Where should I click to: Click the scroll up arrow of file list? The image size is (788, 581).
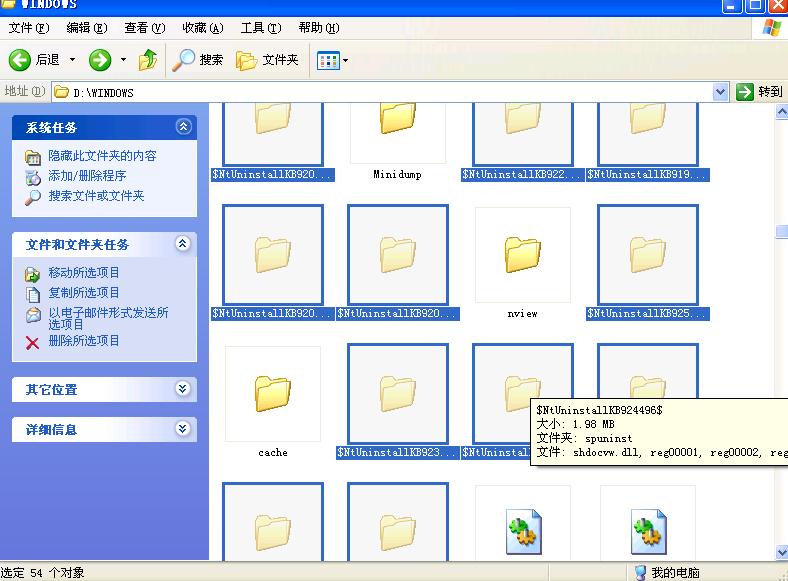point(781,112)
